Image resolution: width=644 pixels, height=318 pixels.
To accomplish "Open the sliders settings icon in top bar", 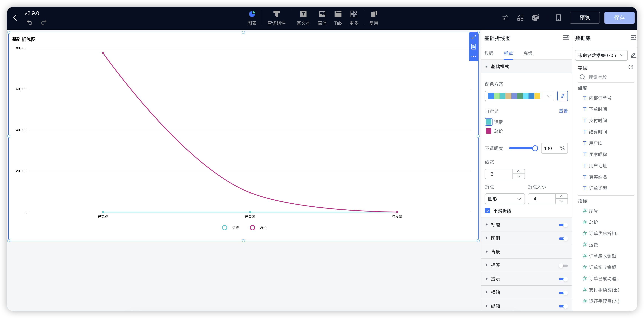I will click(x=505, y=18).
